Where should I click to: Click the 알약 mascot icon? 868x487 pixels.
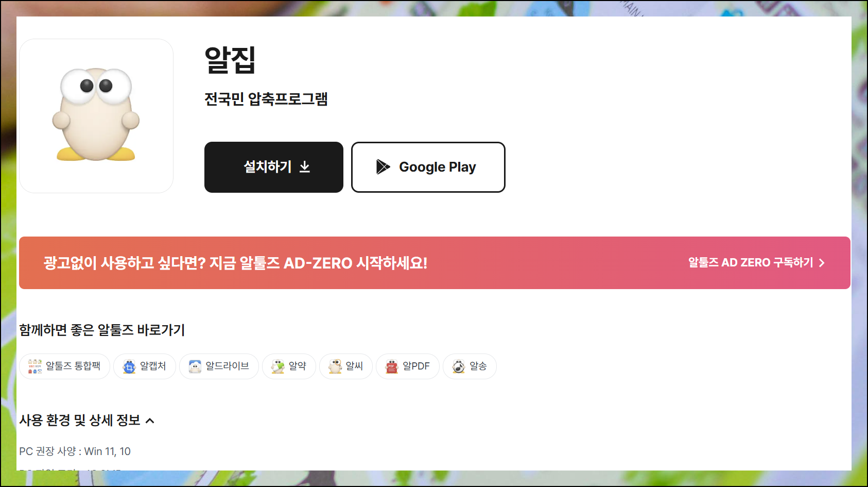click(x=278, y=366)
